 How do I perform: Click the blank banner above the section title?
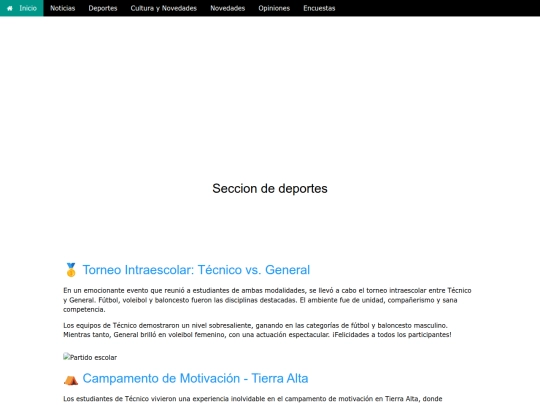[x=270, y=93]
